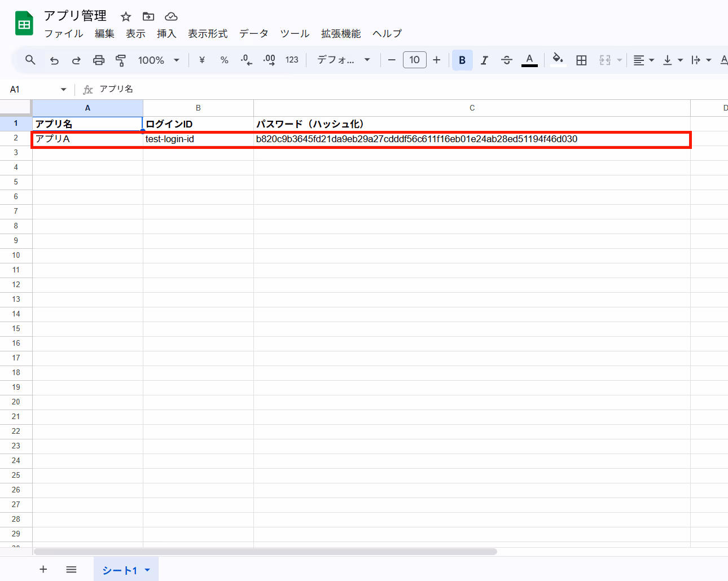The image size is (728, 581).
Task: Click the merge cells icon
Action: pyautogui.click(x=605, y=60)
